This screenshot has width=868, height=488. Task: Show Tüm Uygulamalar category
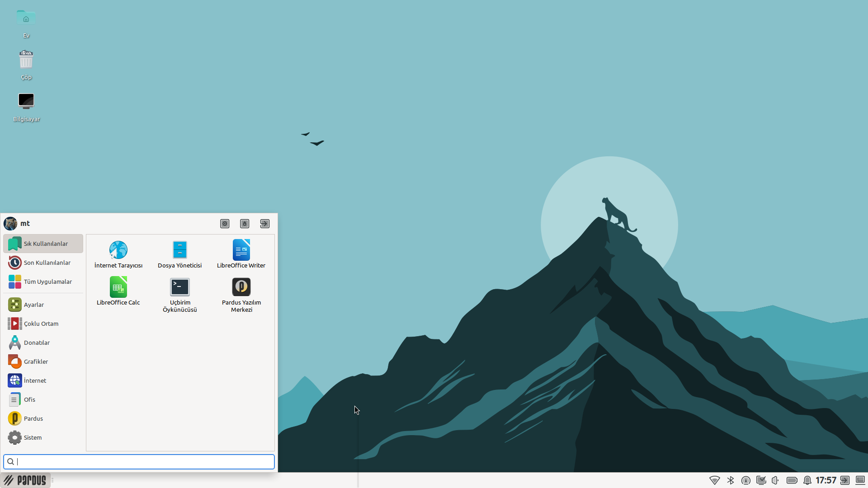(43, 282)
